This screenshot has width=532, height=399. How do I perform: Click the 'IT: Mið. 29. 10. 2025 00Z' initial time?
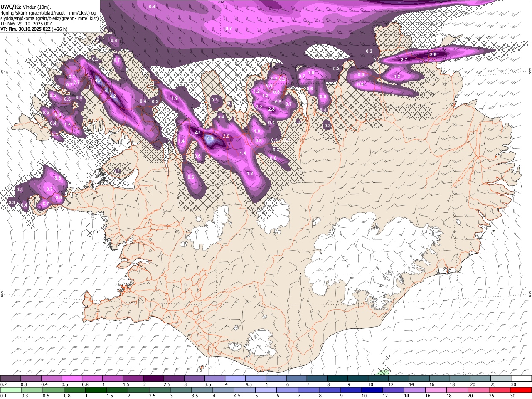coord(27,24)
